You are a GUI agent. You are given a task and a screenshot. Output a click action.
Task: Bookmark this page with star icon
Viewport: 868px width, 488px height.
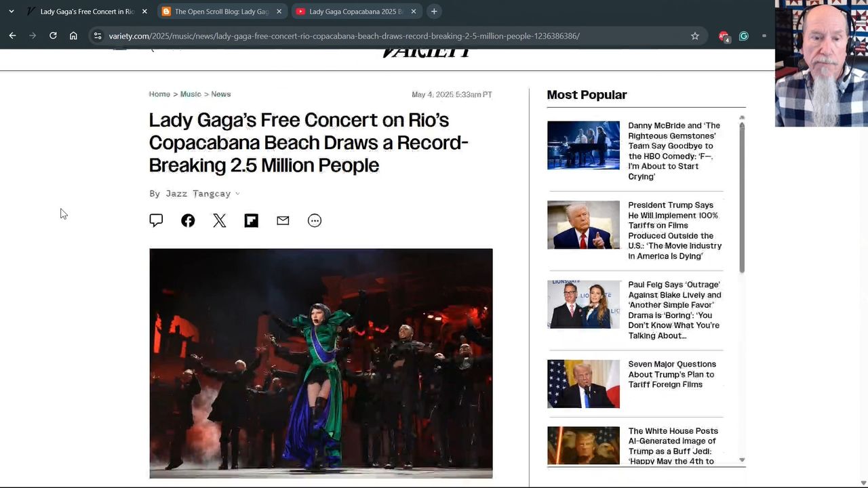tap(695, 36)
